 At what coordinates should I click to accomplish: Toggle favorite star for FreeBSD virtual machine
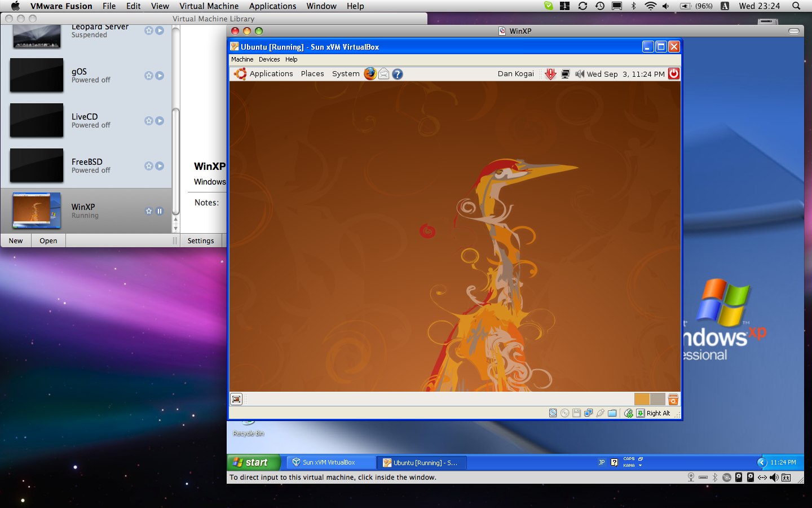[149, 166]
